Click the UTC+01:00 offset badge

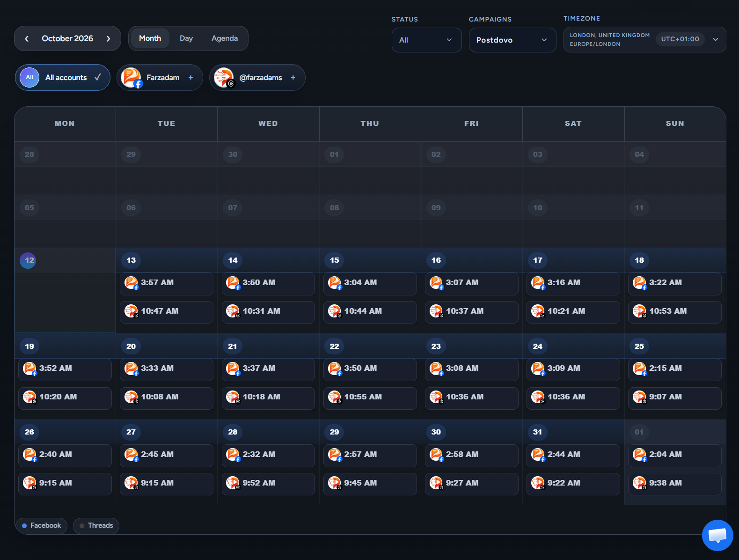[680, 39]
